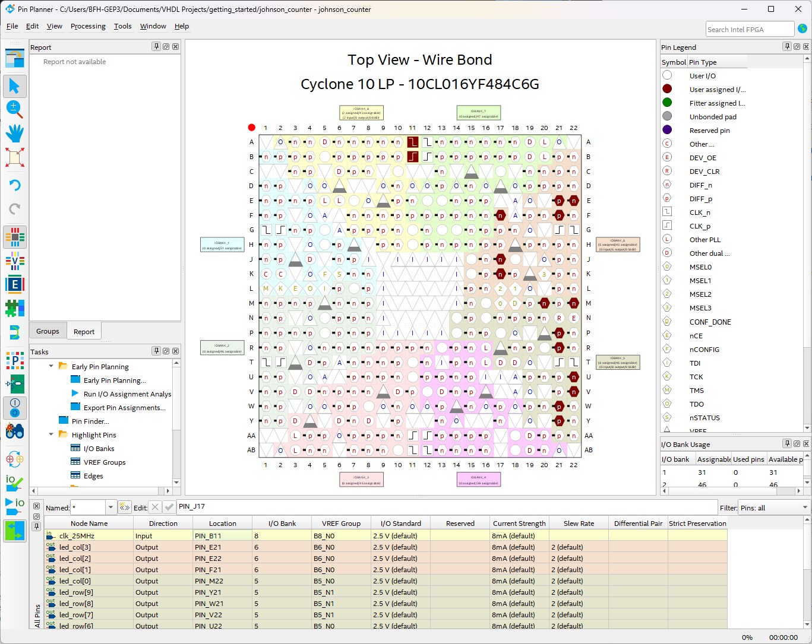Click the blue rotate counterclockwise icon

(x=15, y=185)
